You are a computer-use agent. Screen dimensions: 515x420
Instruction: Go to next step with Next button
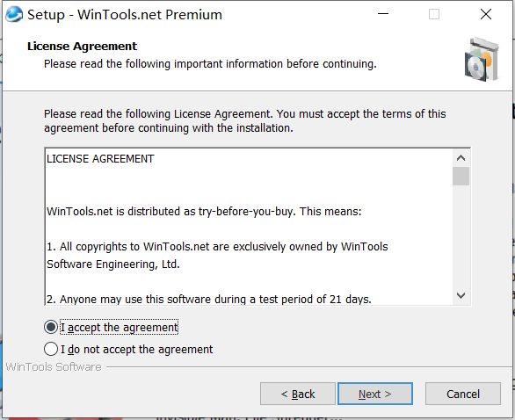[x=375, y=394]
